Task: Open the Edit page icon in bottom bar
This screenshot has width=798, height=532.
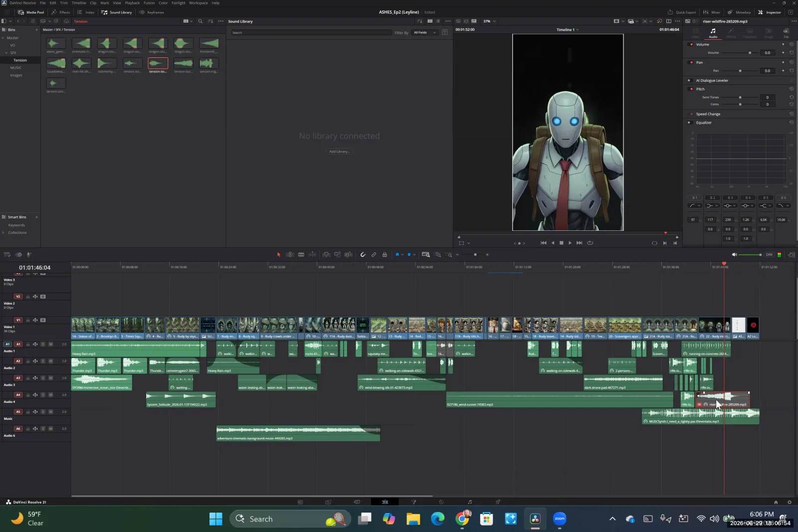Action: click(385, 502)
